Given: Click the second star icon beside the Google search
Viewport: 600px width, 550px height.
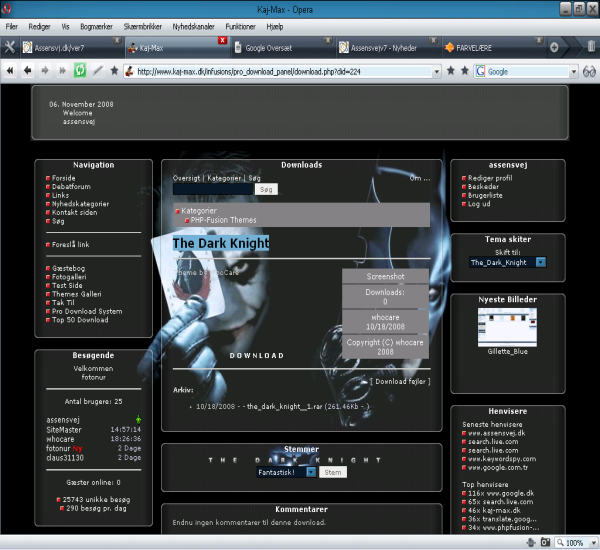Looking at the screenshot, I should click(x=465, y=70).
